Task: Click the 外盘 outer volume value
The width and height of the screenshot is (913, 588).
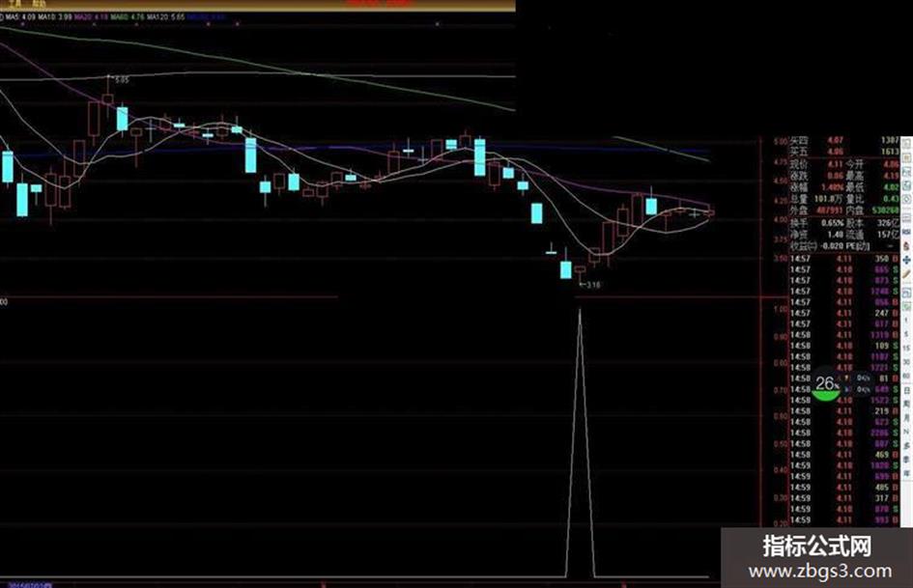Action: [830, 210]
